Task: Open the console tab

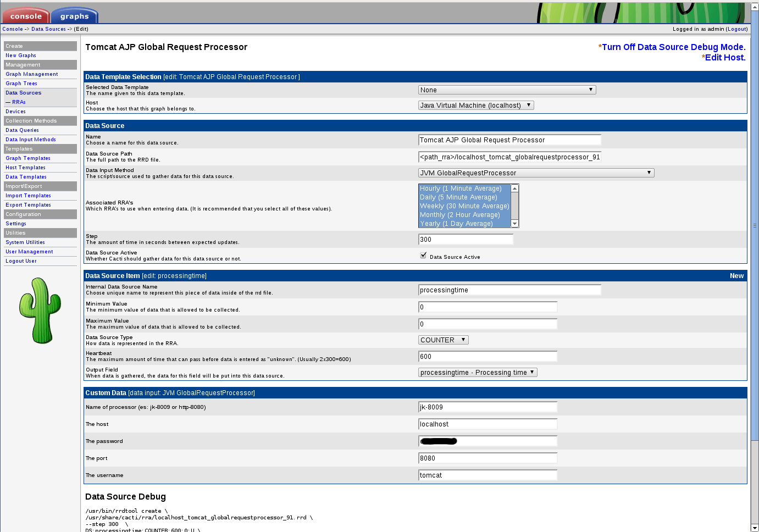Action: tap(26, 16)
